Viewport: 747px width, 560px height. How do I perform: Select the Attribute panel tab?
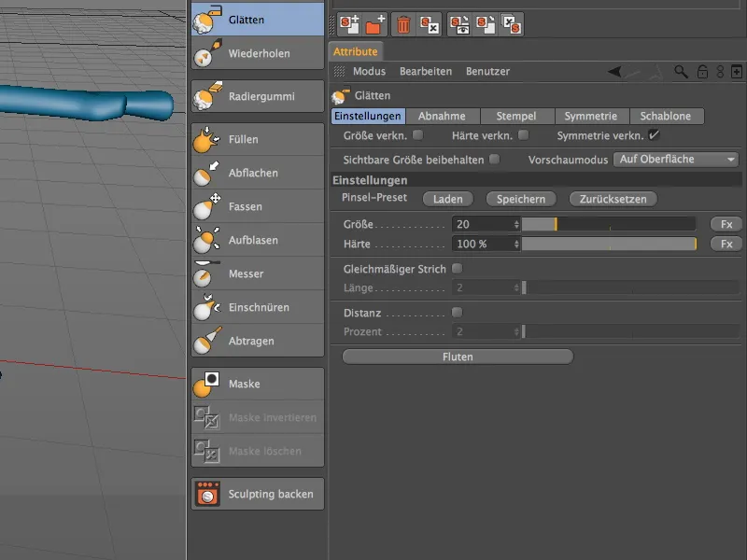pos(356,51)
